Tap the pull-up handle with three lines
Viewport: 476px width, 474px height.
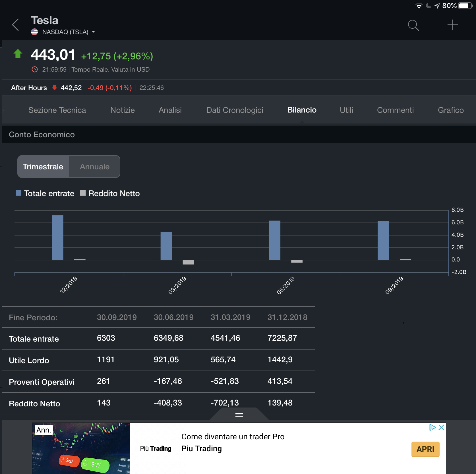pos(239,415)
